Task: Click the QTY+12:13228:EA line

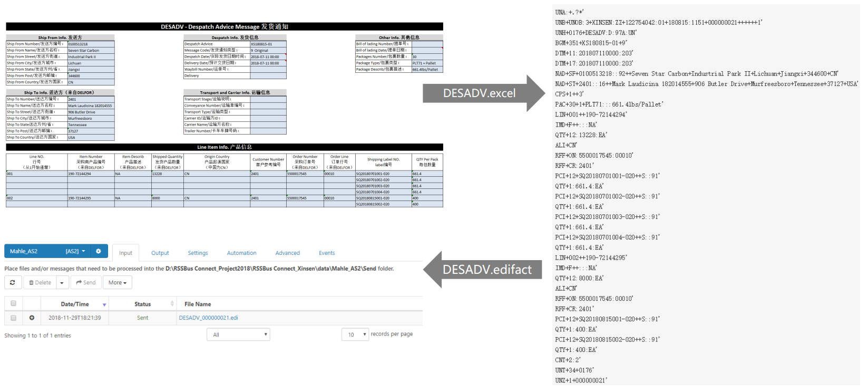Action: (x=581, y=135)
